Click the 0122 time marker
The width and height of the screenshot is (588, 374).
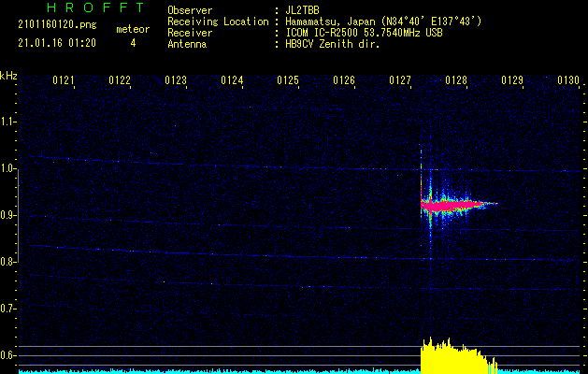(120, 80)
